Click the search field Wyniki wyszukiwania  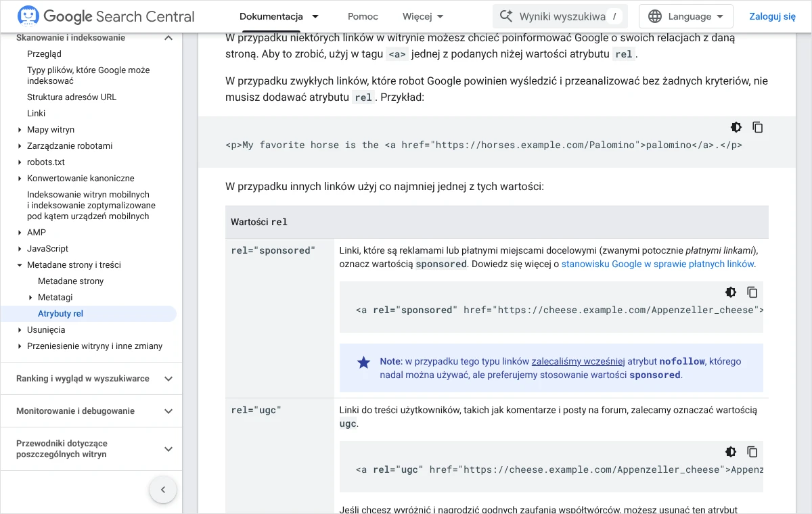point(560,16)
